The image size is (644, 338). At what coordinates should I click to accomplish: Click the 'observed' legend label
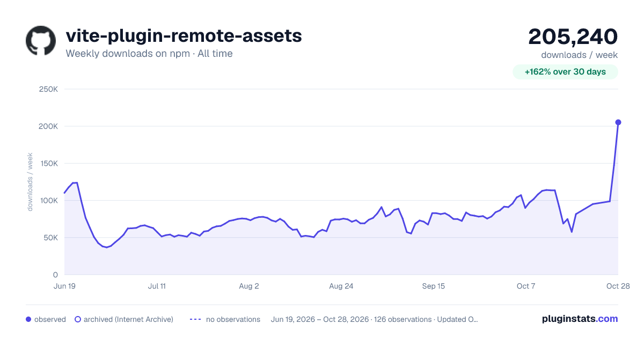50,319
